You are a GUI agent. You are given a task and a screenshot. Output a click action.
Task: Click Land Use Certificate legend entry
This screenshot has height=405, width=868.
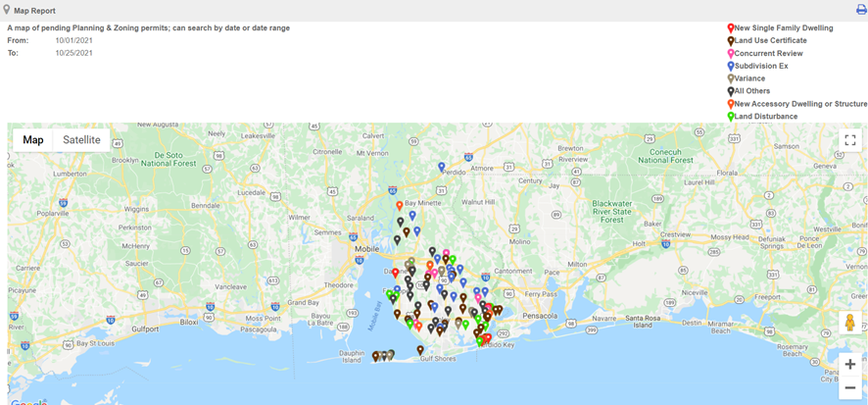767,41
